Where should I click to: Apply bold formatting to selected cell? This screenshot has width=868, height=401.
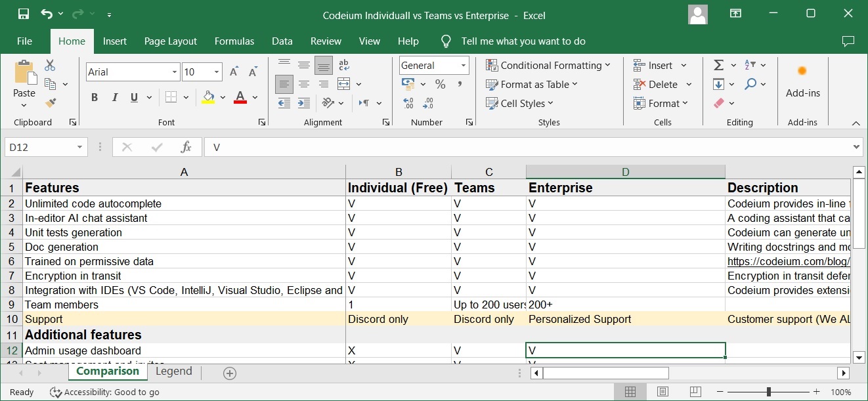pos(94,96)
